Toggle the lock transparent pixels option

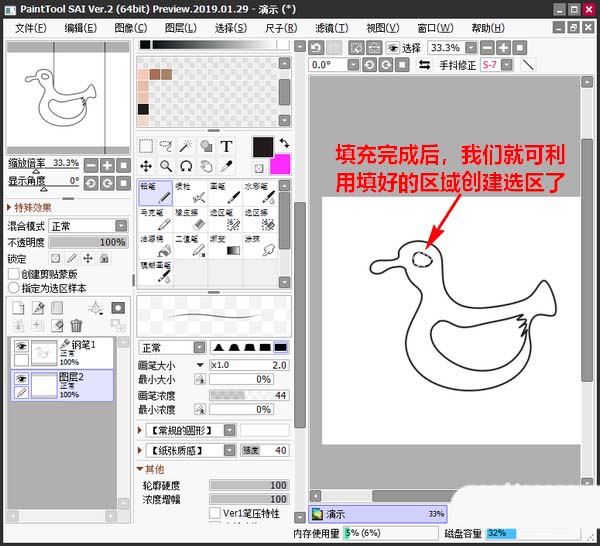(55, 259)
